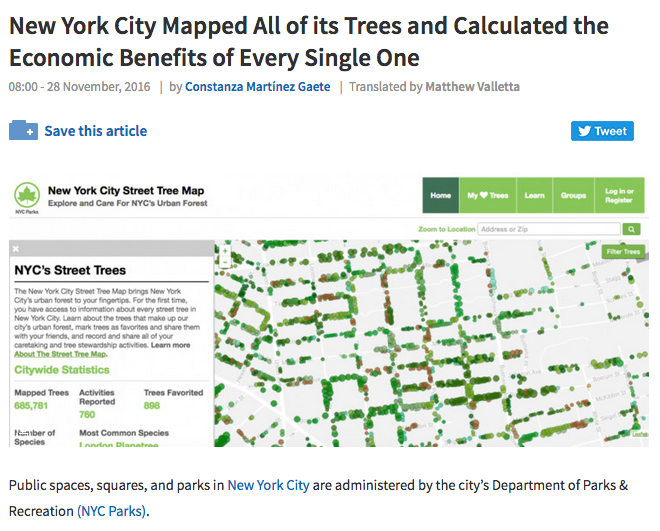This screenshot has width=660, height=531.
Task: Open the Save this article link
Action: point(96,131)
